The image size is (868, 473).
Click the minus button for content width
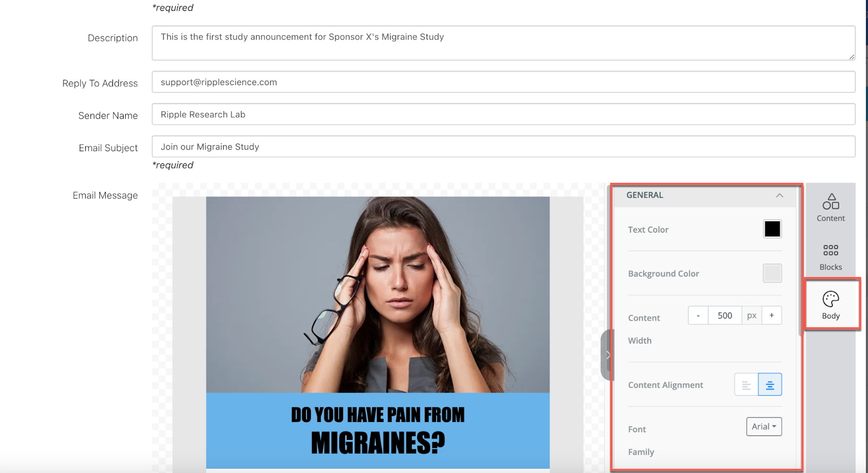[698, 316]
